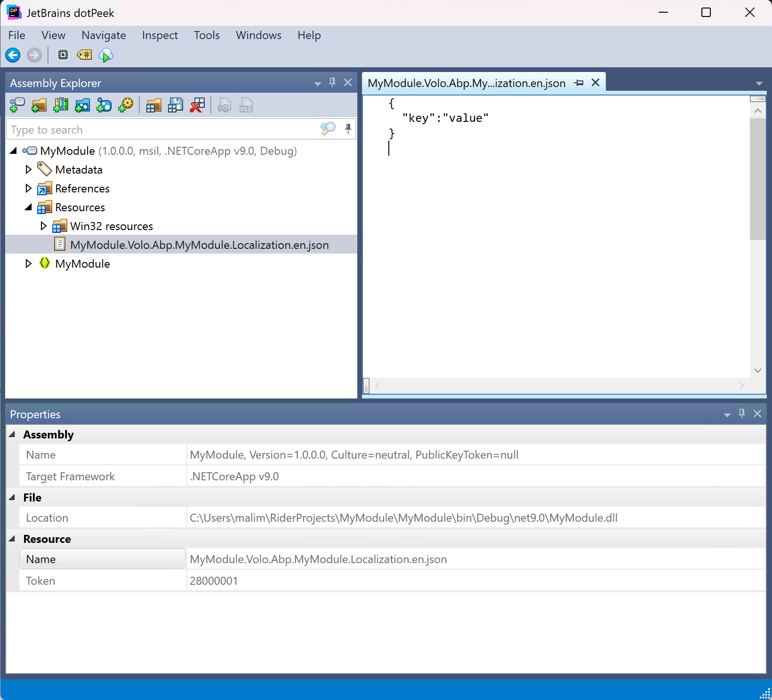The height and width of the screenshot is (700, 772).
Task: Click the open assembly list folder icon
Action: [153, 105]
